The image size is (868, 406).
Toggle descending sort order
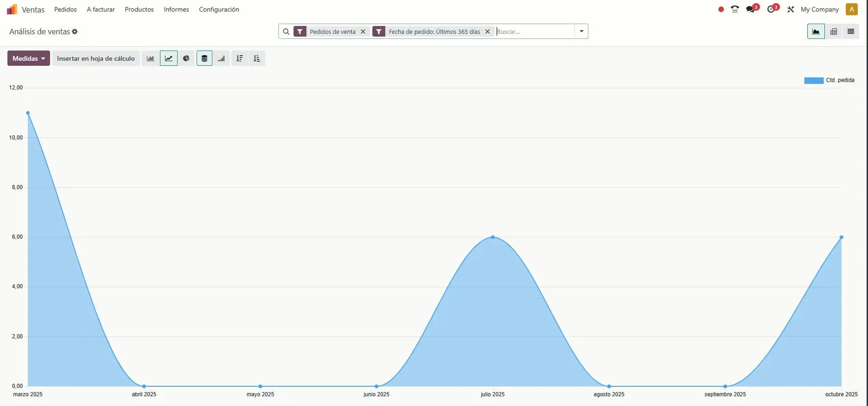tap(239, 58)
